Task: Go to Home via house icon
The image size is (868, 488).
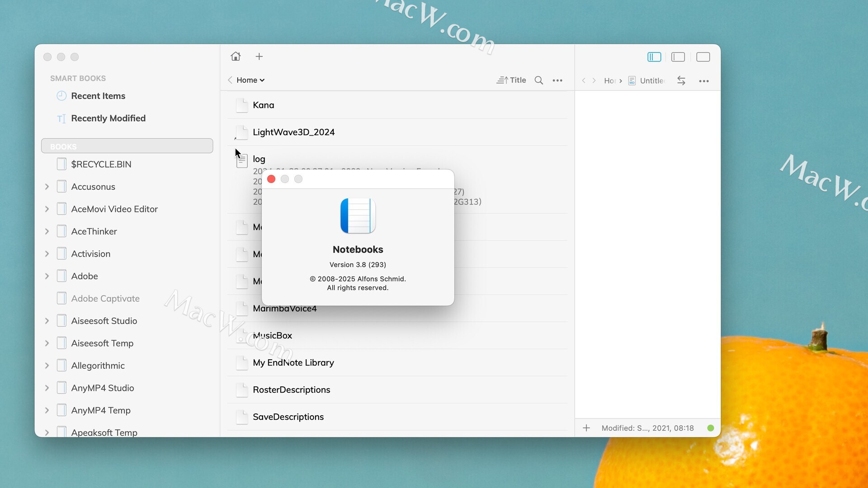Action: pyautogui.click(x=236, y=56)
